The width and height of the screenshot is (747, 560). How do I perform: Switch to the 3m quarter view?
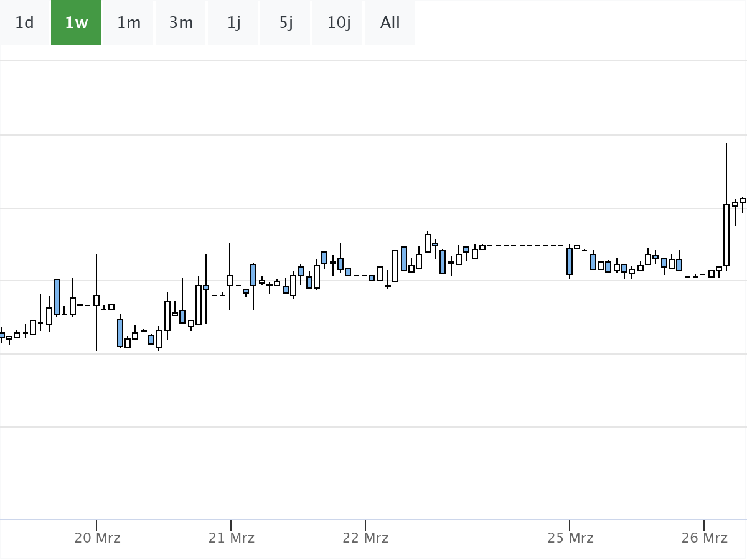click(181, 23)
